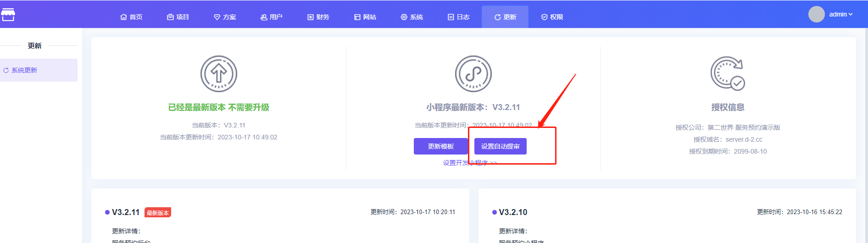The image size is (868, 243).
Task: Click the 授权域名 server.d-2.cc text
Action: click(728, 139)
